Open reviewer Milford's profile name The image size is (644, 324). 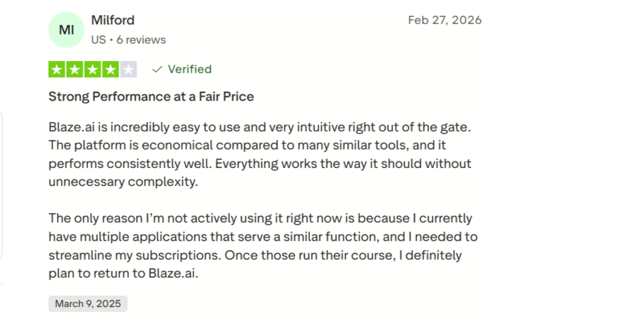tap(113, 20)
